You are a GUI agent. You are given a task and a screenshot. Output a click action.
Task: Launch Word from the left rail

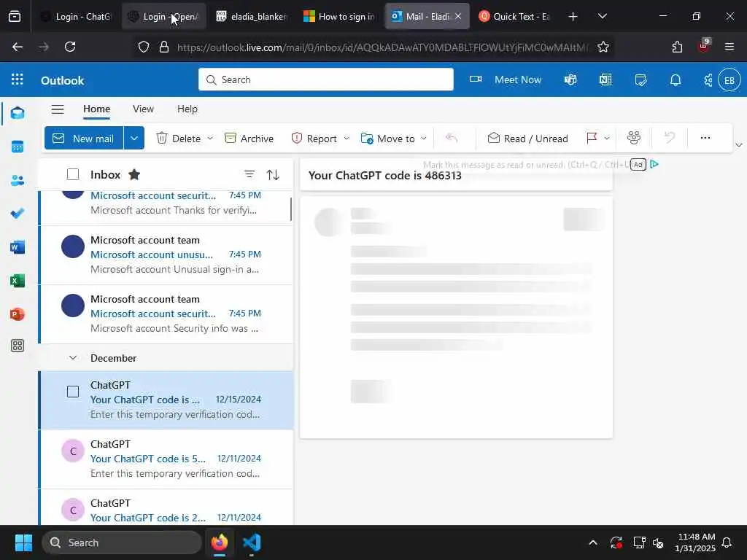[18, 247]
